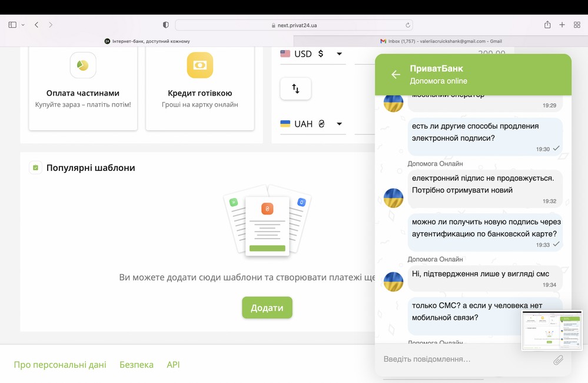Screen dimensions: 588x383
Task: Reload the page with the refresh icon
Action: 408,25
